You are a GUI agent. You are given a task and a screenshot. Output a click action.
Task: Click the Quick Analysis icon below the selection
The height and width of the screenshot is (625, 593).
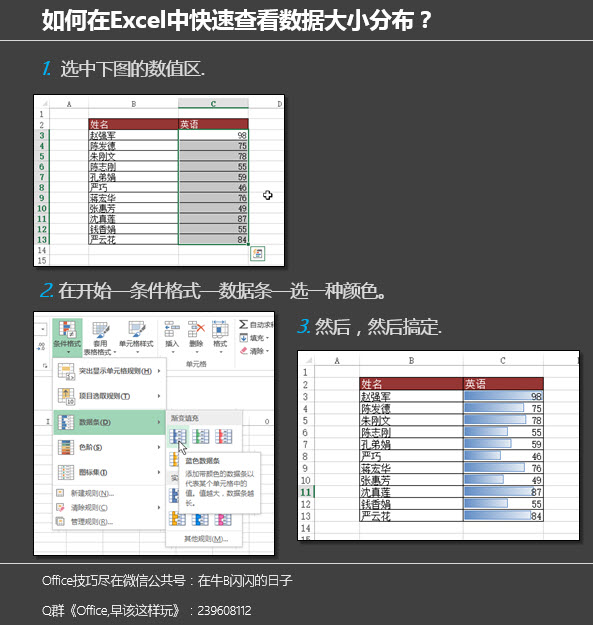point(257,254)
